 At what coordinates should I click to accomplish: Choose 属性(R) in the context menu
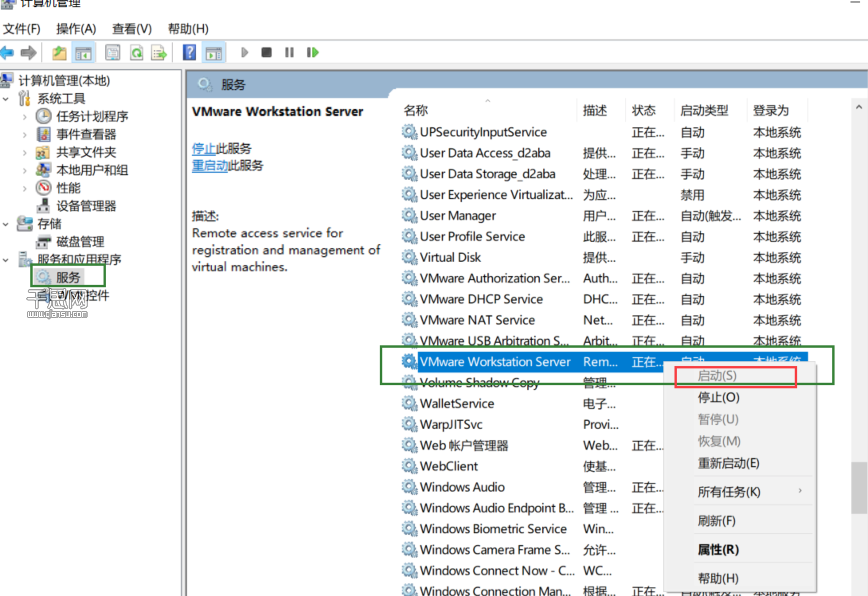[740, 549]
